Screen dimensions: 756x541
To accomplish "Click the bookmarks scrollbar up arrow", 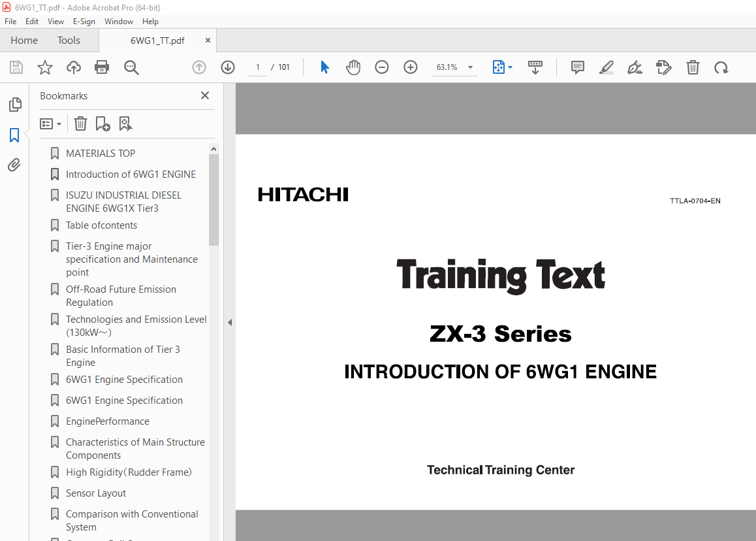I will (213, 149).
